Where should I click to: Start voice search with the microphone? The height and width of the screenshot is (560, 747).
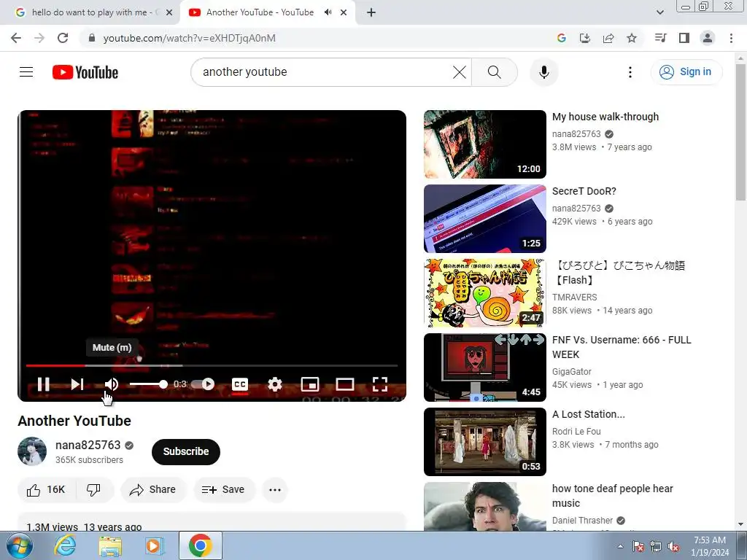pos(543,72)
